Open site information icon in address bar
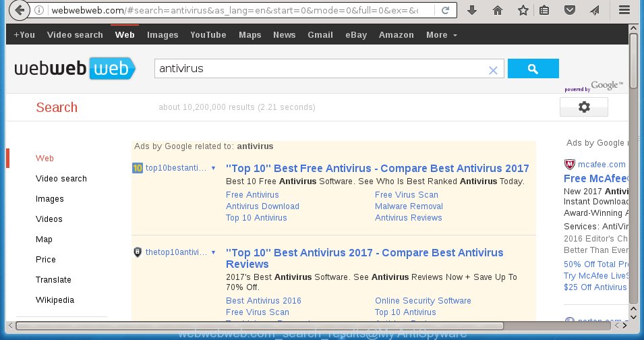 click(x=39, y=10)
